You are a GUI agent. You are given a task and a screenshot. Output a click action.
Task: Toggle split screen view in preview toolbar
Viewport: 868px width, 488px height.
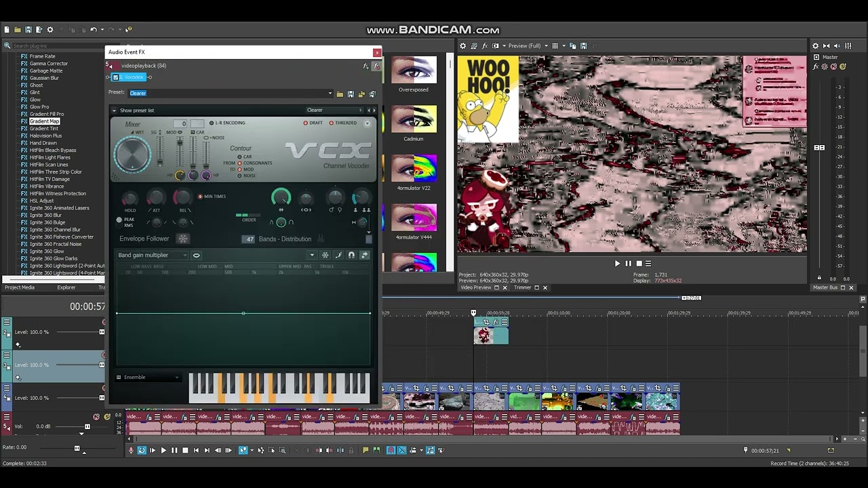(x=495, y=46)
